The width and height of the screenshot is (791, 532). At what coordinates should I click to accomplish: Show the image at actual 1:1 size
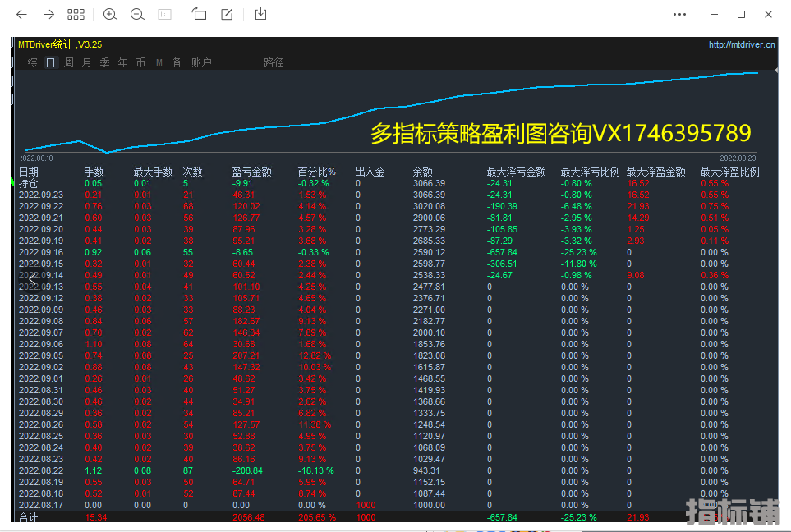pos(164,14)
